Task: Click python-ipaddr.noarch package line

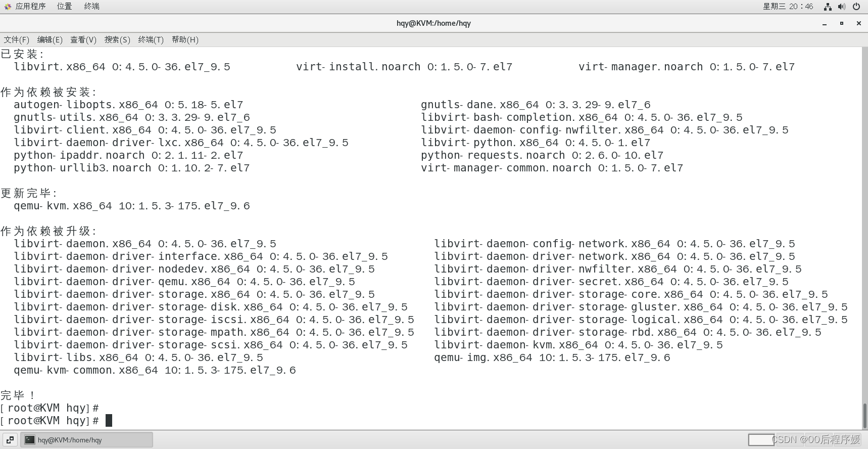Action: coord(128,155)
